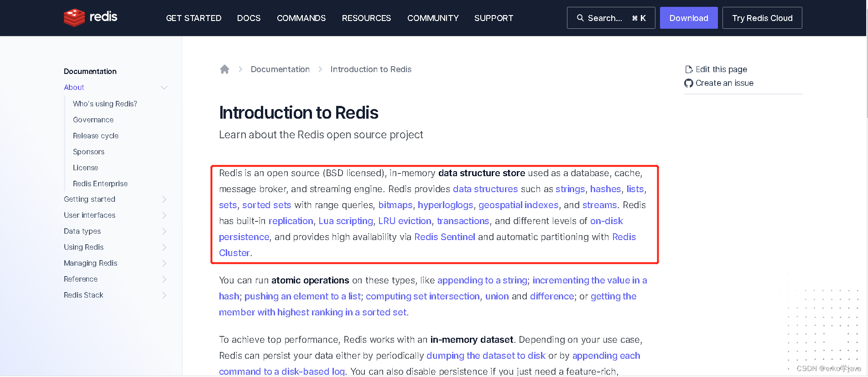Collapse the About section chevron

point(164,88)
